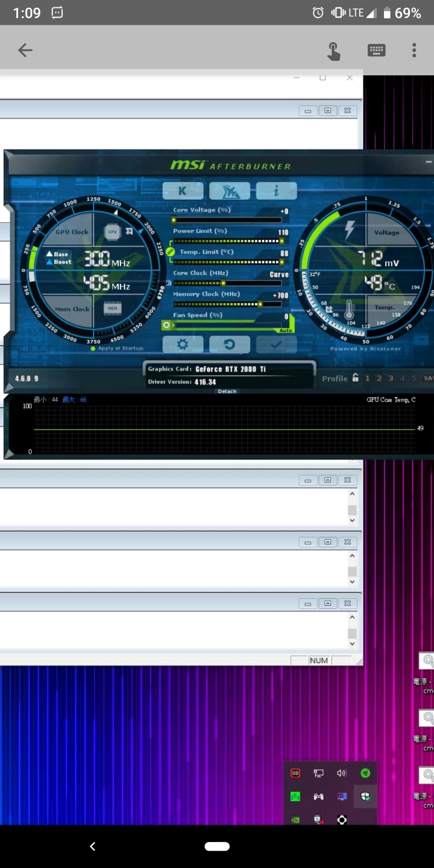This screenshot has height=868, width=434.
Task: Click the MEM chip icon on the clock gauge
Action: click(112, 309)
